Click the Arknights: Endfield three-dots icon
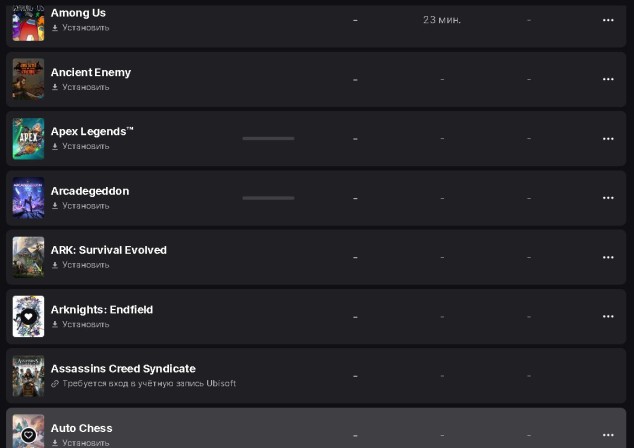Screen dimensions: 634x448 (607, 317)
